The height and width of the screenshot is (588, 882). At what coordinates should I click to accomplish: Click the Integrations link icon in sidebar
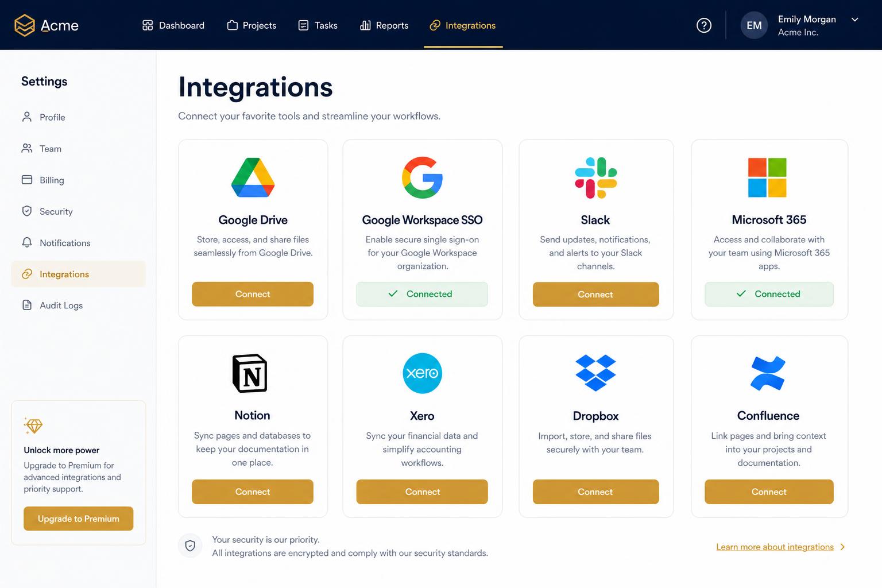click(27, 274)
